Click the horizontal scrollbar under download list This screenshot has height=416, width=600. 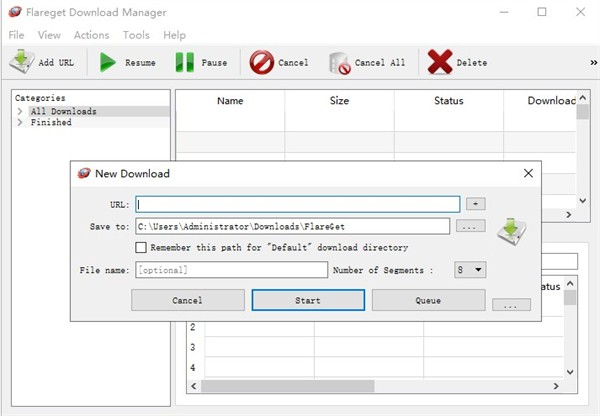click(375, 214)
